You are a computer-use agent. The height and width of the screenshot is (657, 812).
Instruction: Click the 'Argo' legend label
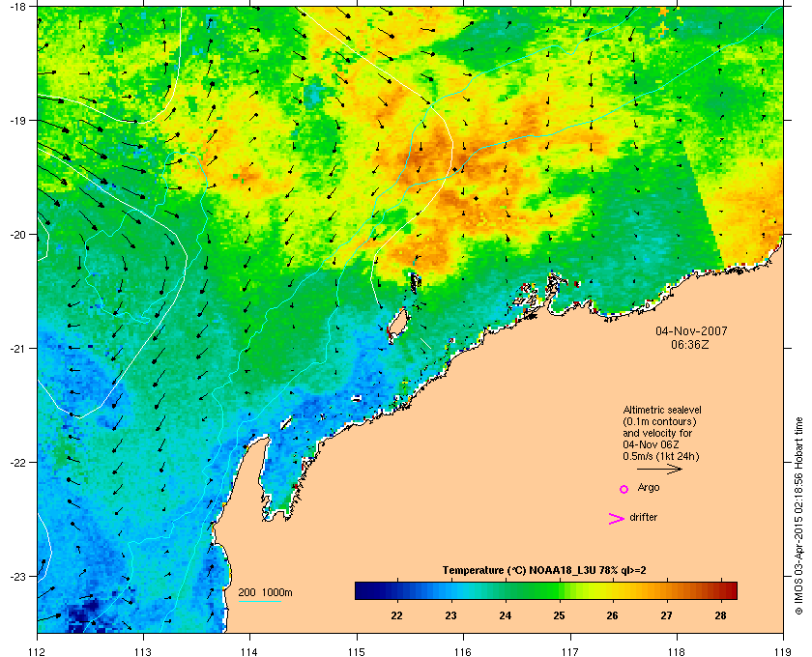click(x=649, y=488)
